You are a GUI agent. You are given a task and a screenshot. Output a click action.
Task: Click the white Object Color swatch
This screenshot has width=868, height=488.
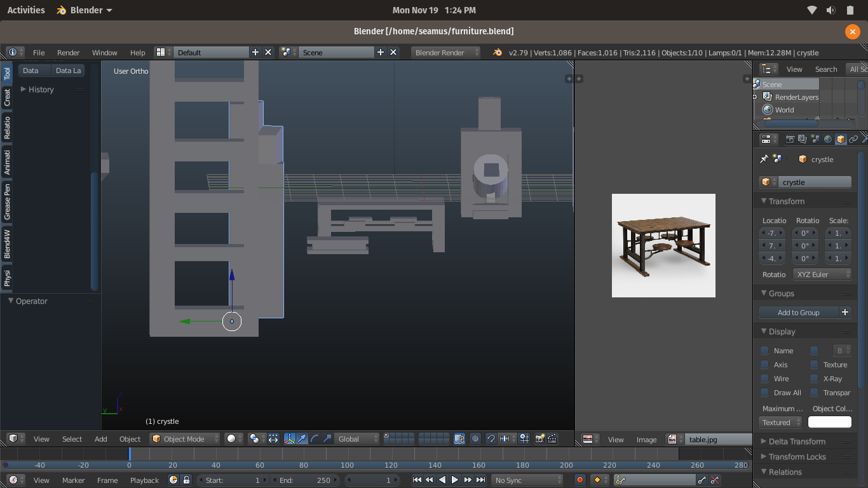click(x=829, y=423)
